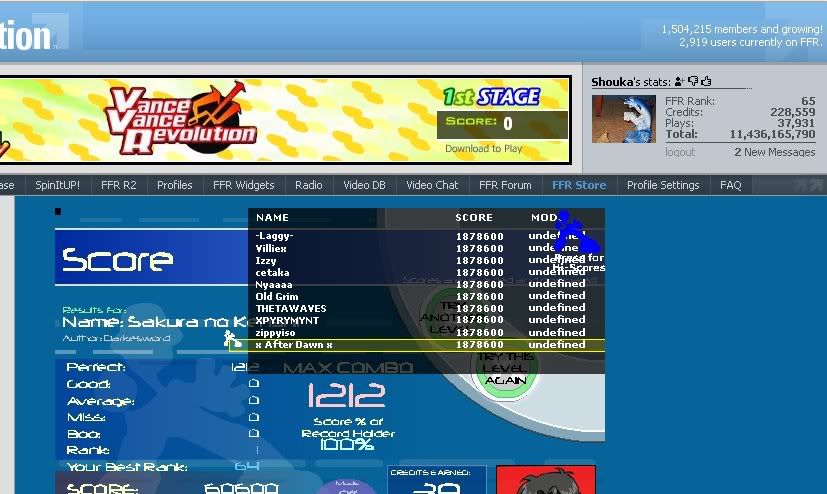Viewport: 827px width, 494px height.
Task: Click the thumbs up icon in stats header
Action: [x=706, y=82]
